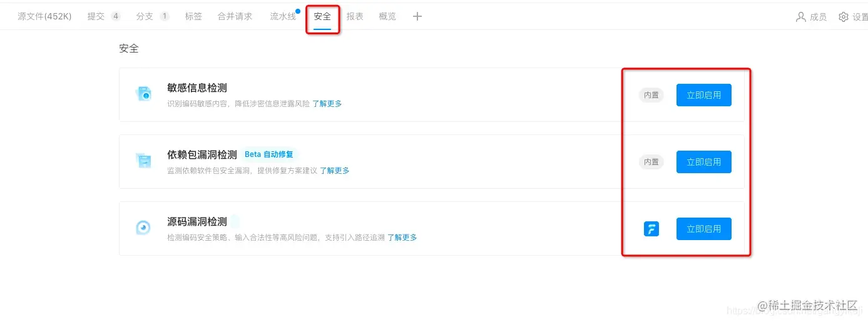Click the sensitive info detection icon

pyautogui.click(x=143, y=94)
